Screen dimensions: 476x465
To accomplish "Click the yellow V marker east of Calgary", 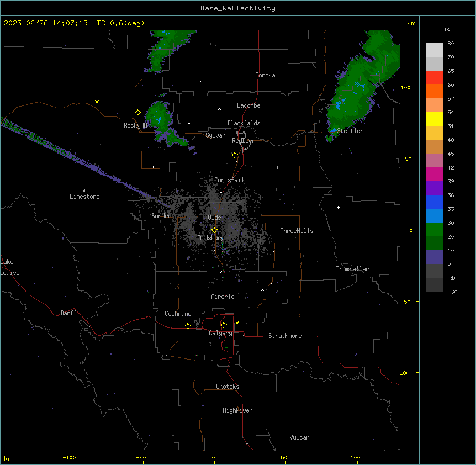I will pyautogui.click(x=237, y=323).
